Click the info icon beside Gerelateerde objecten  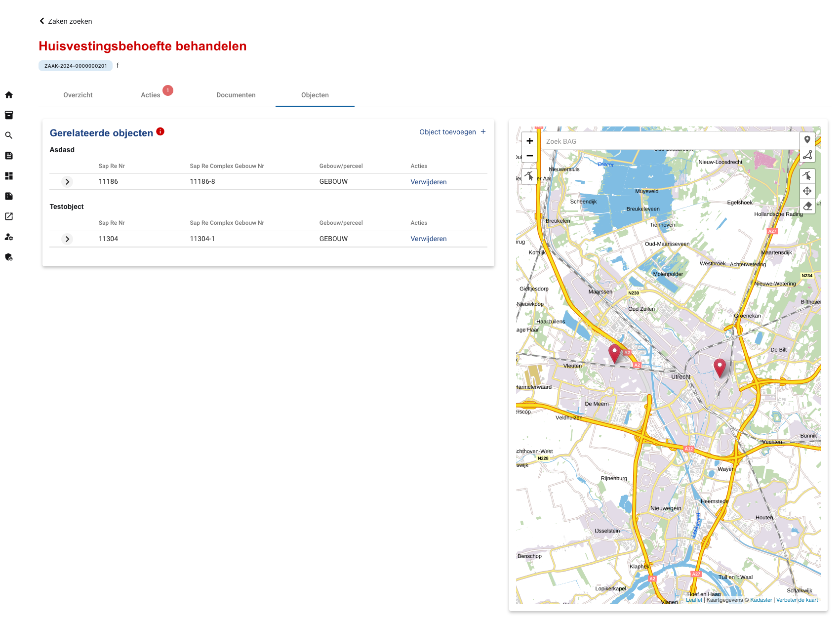click(160, 131)
